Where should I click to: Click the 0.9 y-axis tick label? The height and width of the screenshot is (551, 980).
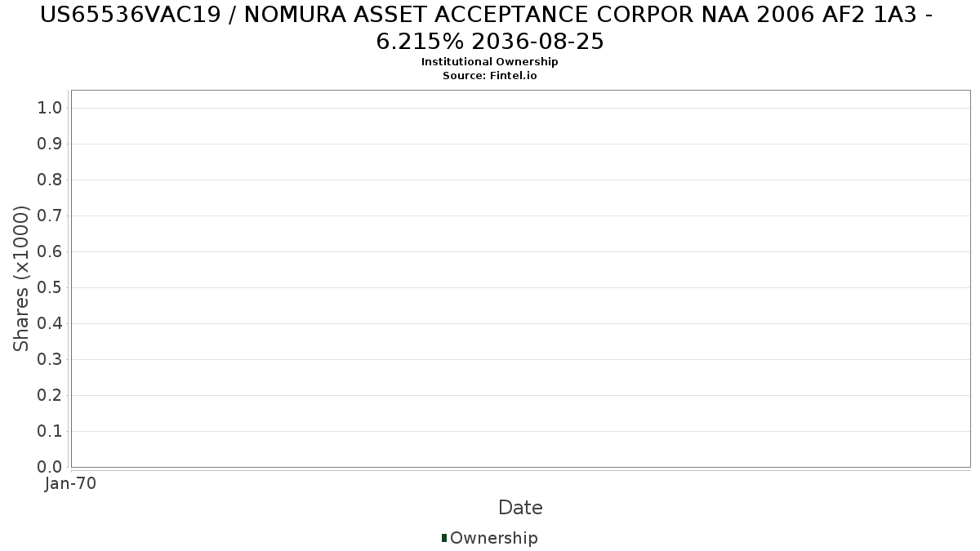click(x=50, y=144)
